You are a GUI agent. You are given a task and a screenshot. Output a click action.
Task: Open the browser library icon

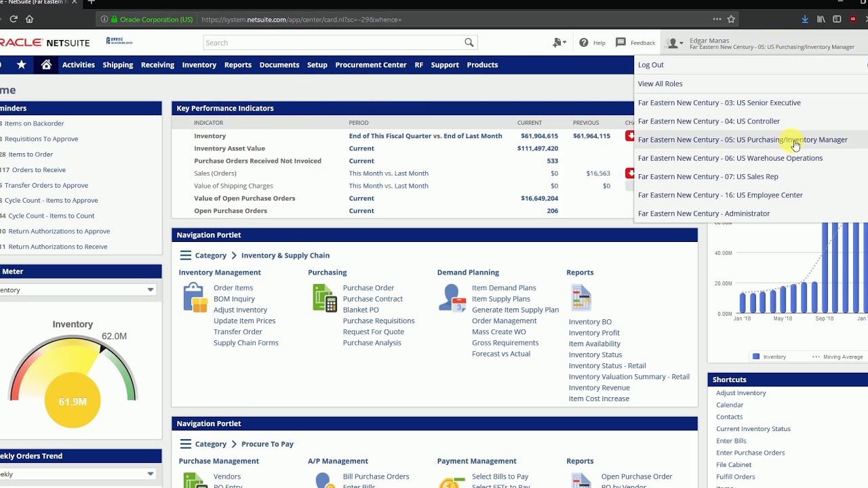(x=821, y=19)
